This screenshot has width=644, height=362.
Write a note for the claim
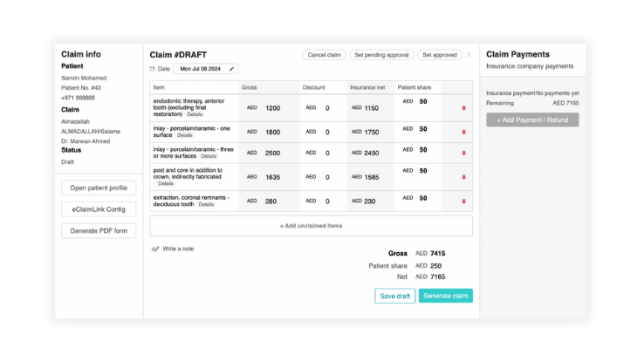coord(178,249)
